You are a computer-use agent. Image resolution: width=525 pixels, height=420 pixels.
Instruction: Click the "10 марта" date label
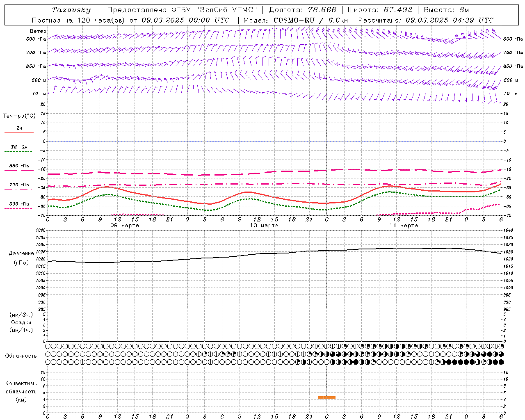pyautogui.click(x=264, y=226)
